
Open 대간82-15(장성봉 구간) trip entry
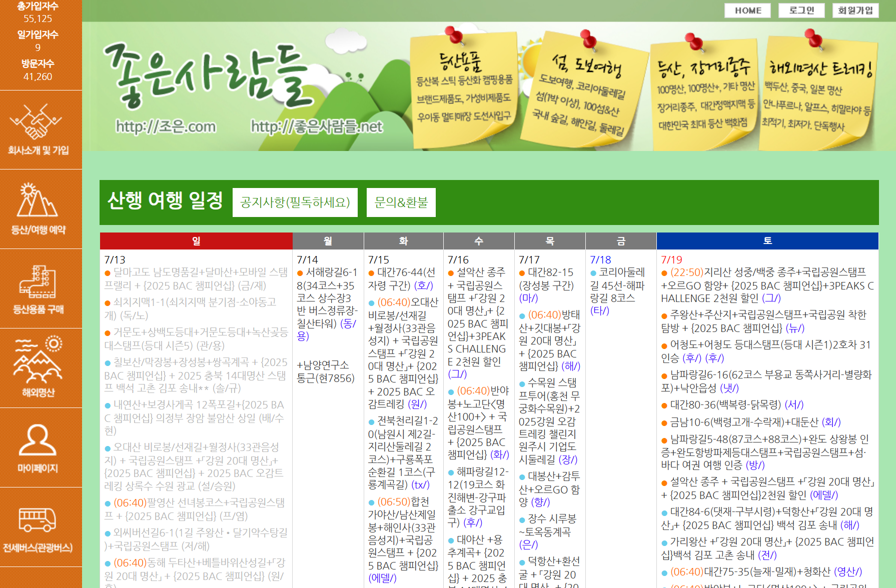[546, 285]
